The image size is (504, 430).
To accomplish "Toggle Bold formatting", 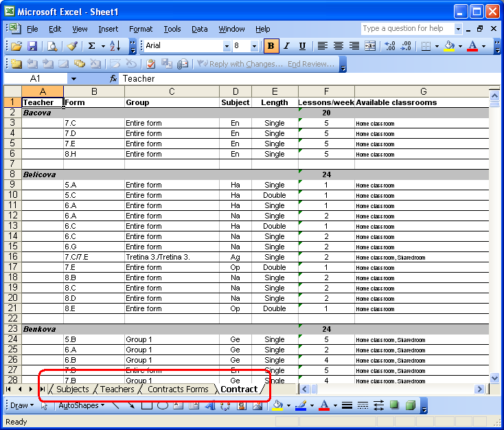I will coord(271,46).
